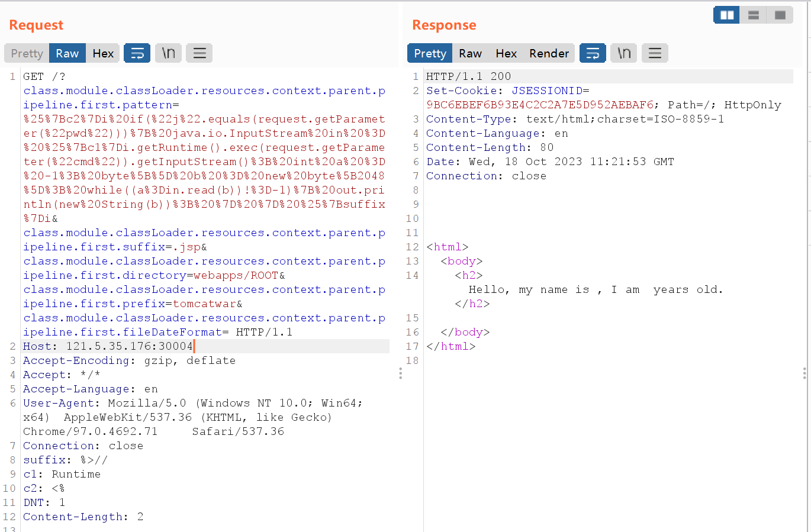This screenshot has width=811, height=532.
Task: Click the opening <html> tag in response
Action: click(448, 247)
